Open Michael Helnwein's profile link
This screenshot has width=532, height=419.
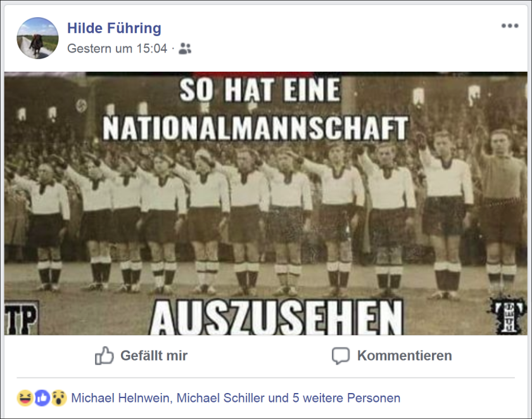pos(120,398)
